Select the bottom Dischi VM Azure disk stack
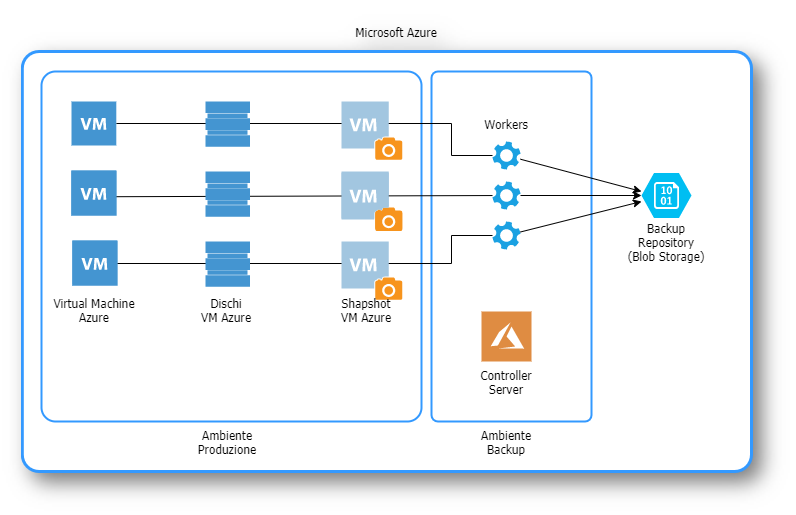The image size is (796, 515). pos(227,264)
